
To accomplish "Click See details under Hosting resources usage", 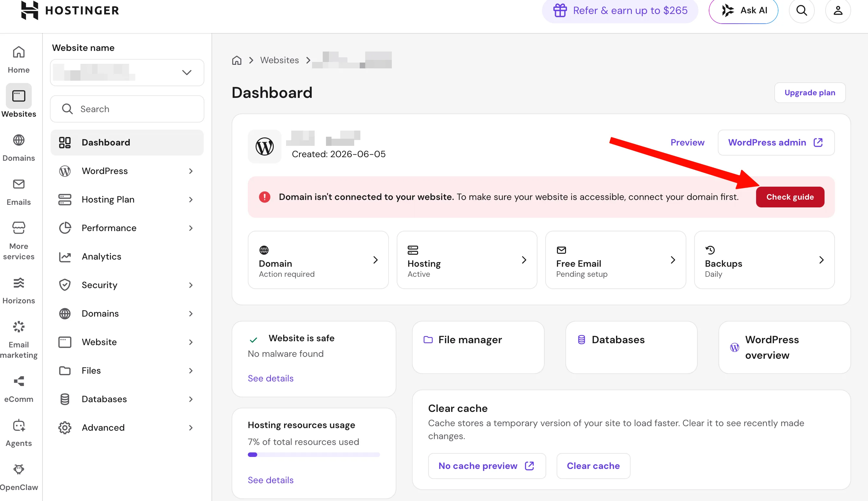I will (271, 480).
